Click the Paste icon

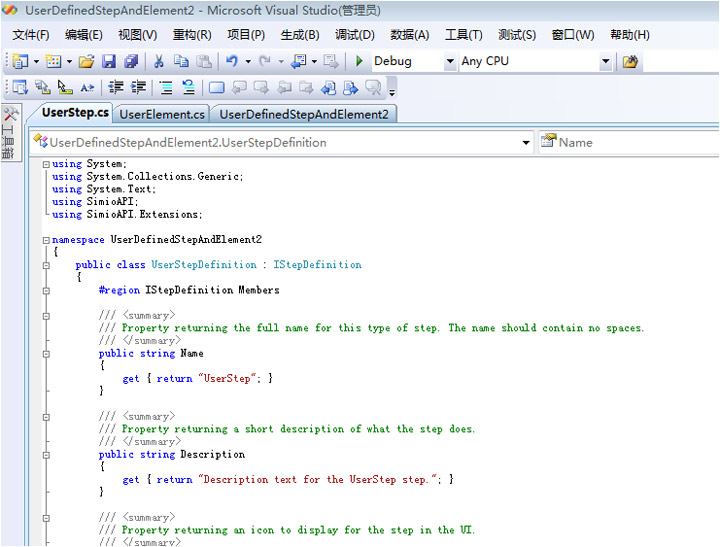pos(204,61)
